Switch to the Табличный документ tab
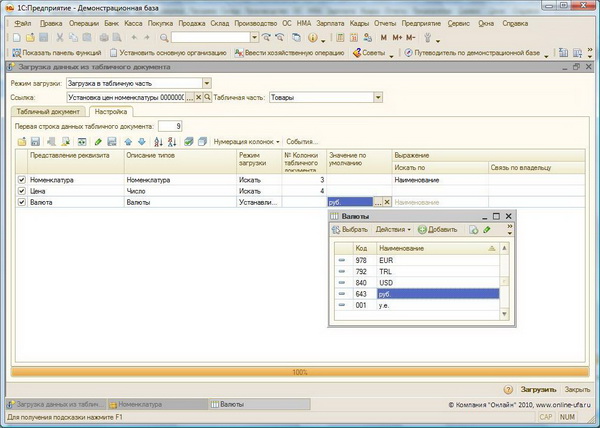Screen dimensions: 600x428 pos(48,112)
